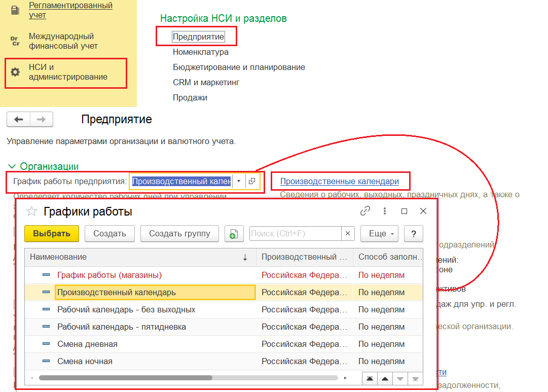This screenshot has width=548, height=392.
Task: Click the item icon of Производственный календарь
Action: (x=46, y=292)
